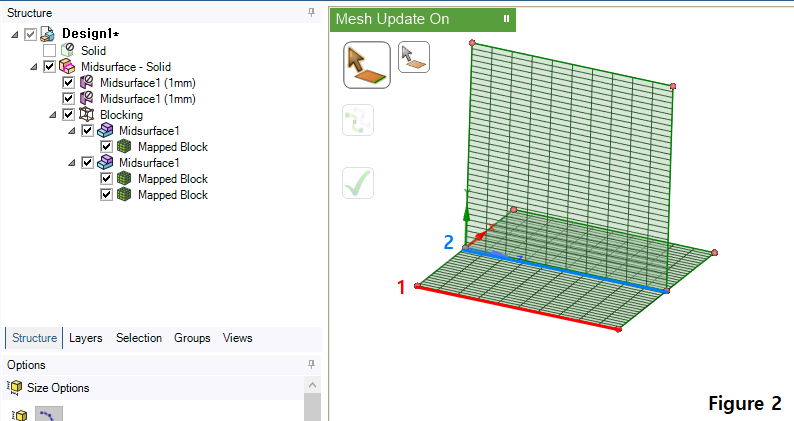Open the Layers tab
Viewport: 794px width, 421px height.
[86, 338]
